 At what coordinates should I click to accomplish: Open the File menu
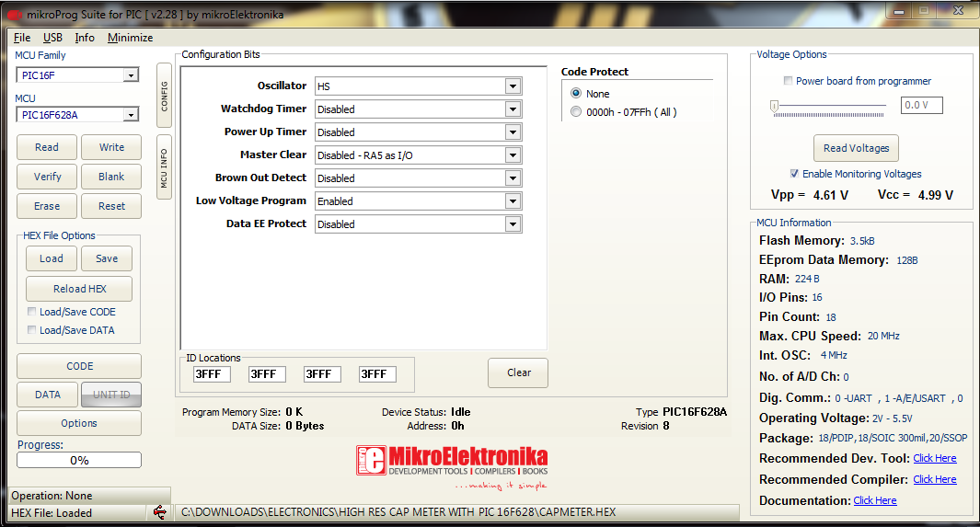tap(22, 38)
